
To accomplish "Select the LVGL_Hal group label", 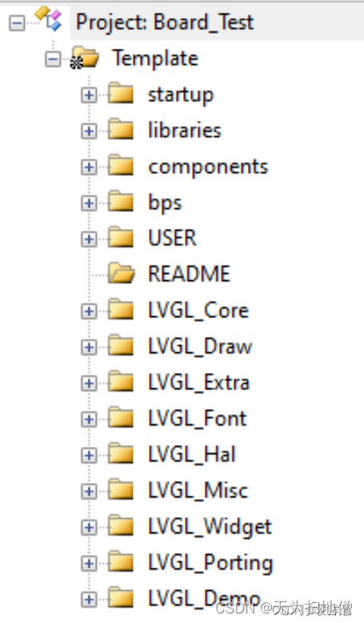I will pos(192,455).
